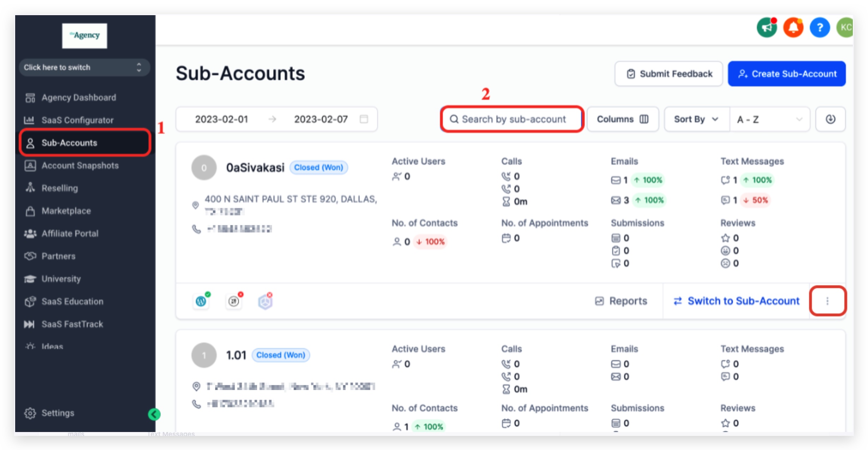
Task: Open Marketplace from the sidebar
Action: (66, 211)
